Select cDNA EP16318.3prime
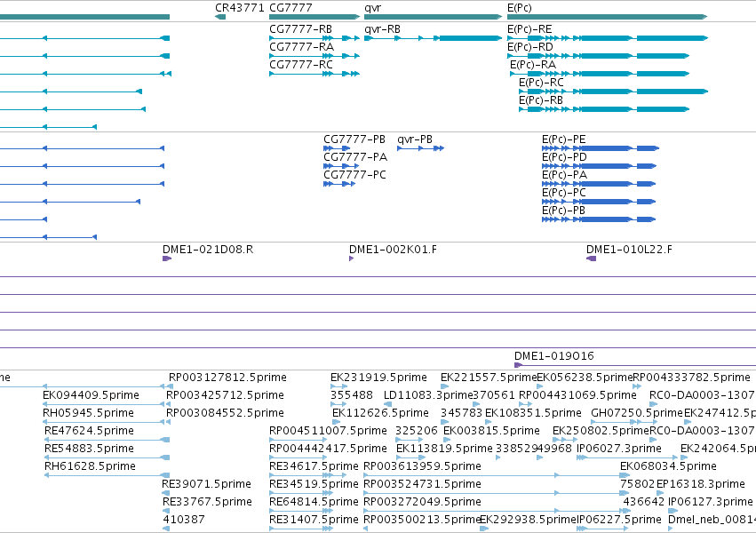This screenshot has height=533, width=756. click(660, 494)
